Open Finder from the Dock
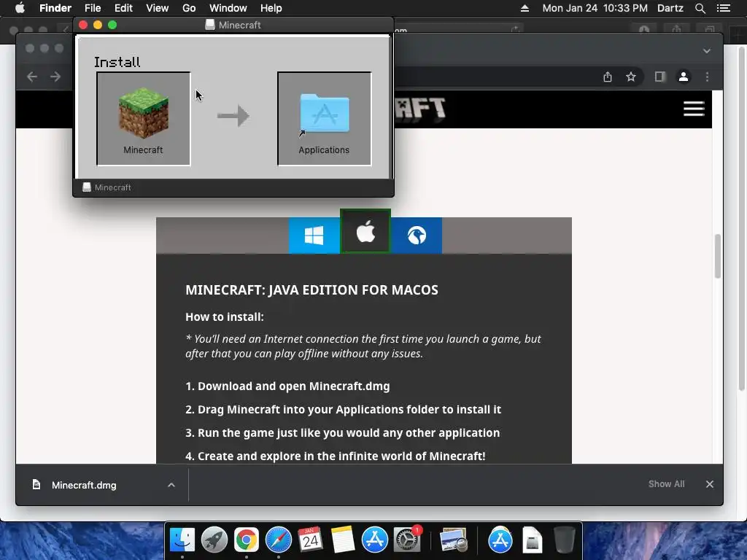Viewport: 747px width, 560px height. click(x=182, y=540)
